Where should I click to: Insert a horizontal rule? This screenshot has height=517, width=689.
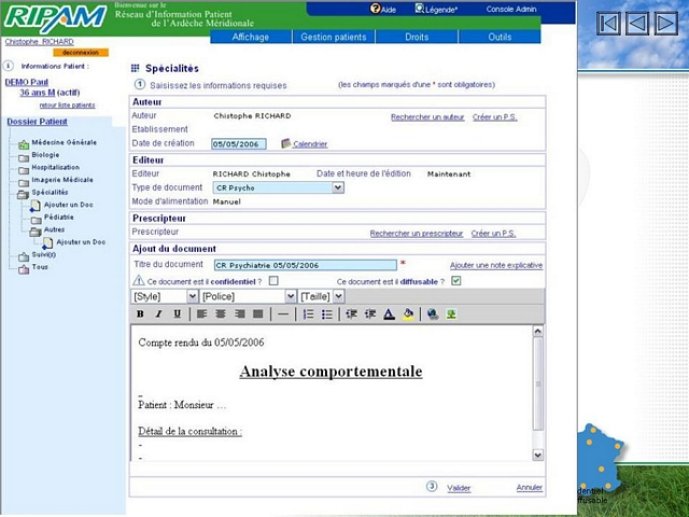pyautogui.click(x=283, y=314)
